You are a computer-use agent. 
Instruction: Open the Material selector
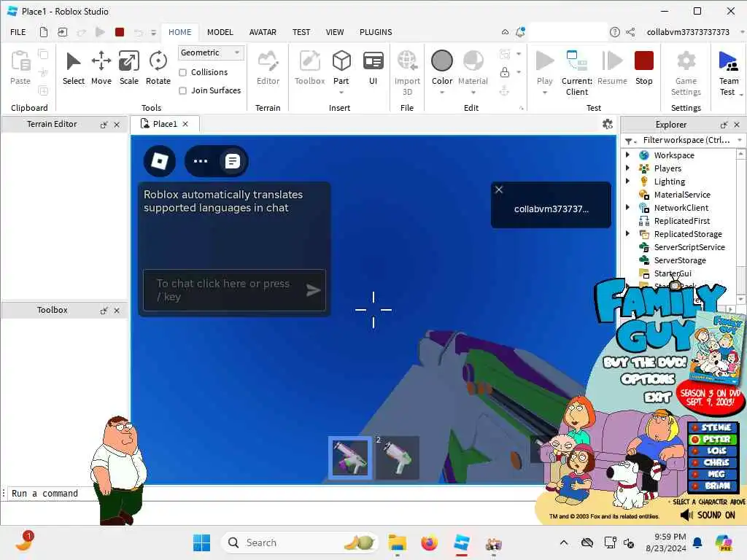pyautogui.click(x=473, y=68)
